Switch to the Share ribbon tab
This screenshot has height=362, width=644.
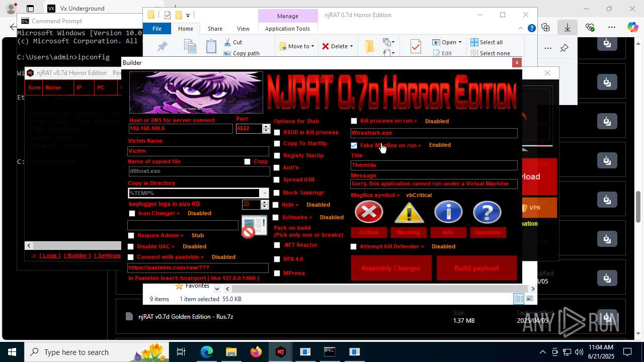[215, 29]
